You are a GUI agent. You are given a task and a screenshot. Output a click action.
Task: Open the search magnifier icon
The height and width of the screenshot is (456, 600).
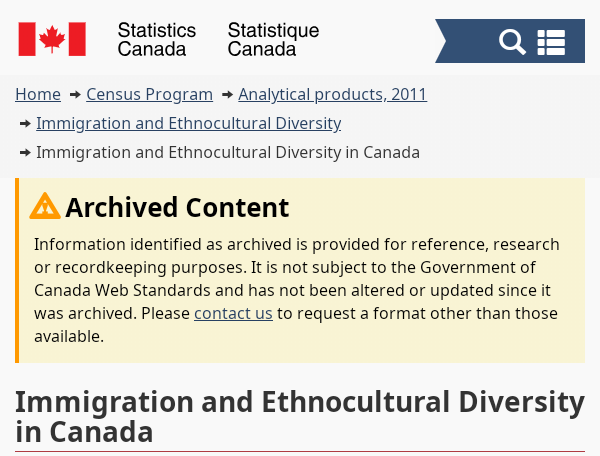pyautogui.click(x=512, y=41)
